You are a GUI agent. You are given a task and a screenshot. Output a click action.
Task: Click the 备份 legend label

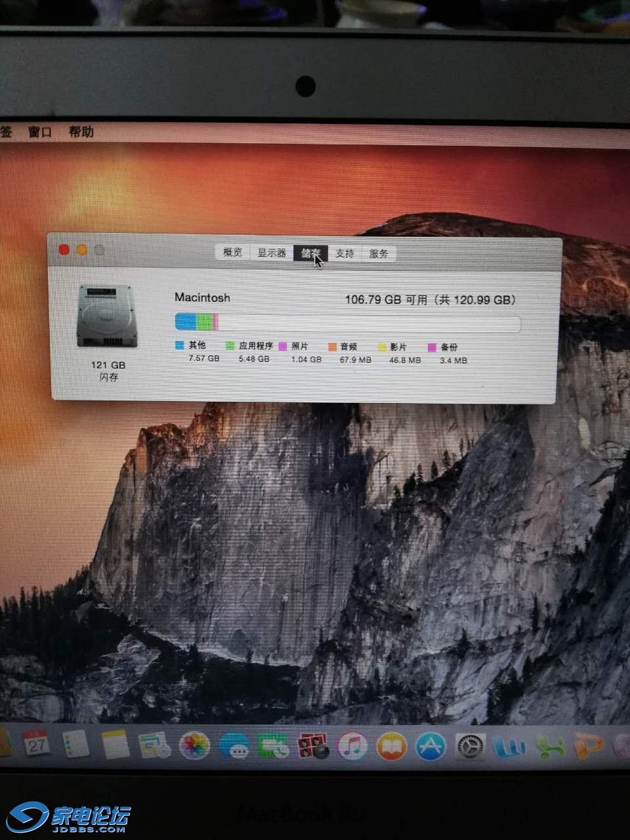[449, 348]
